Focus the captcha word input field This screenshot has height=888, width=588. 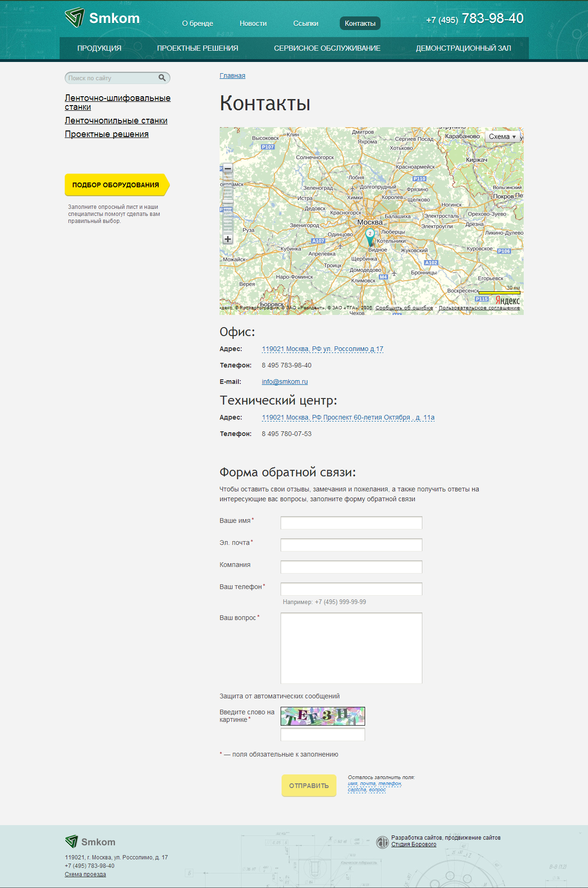tap(323, 735)
